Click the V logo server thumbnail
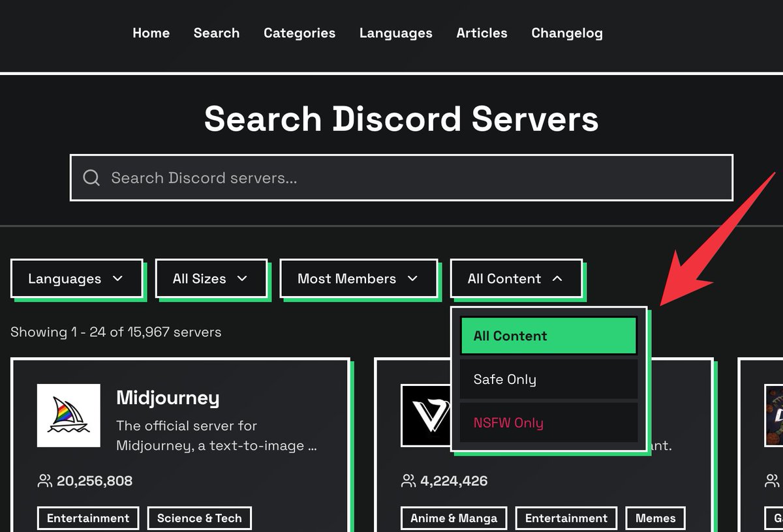The width and height of the screenshot is (783, 532). [426, 415]
